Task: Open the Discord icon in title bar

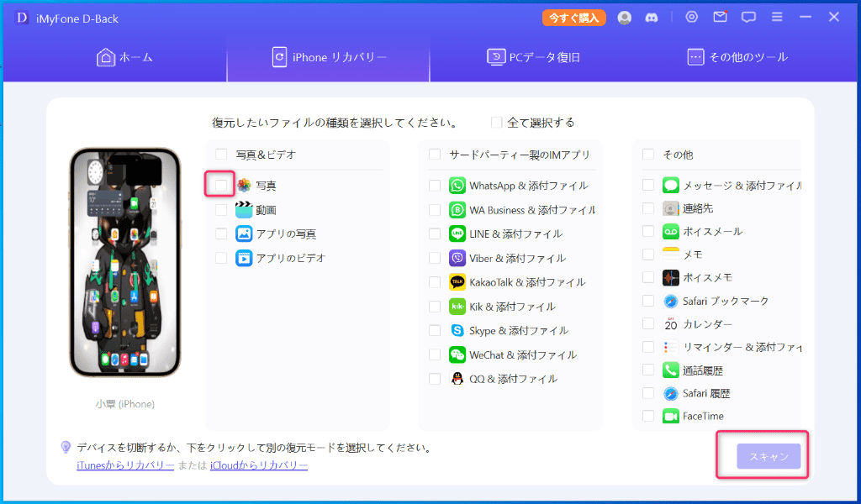Action: (650, 17)
